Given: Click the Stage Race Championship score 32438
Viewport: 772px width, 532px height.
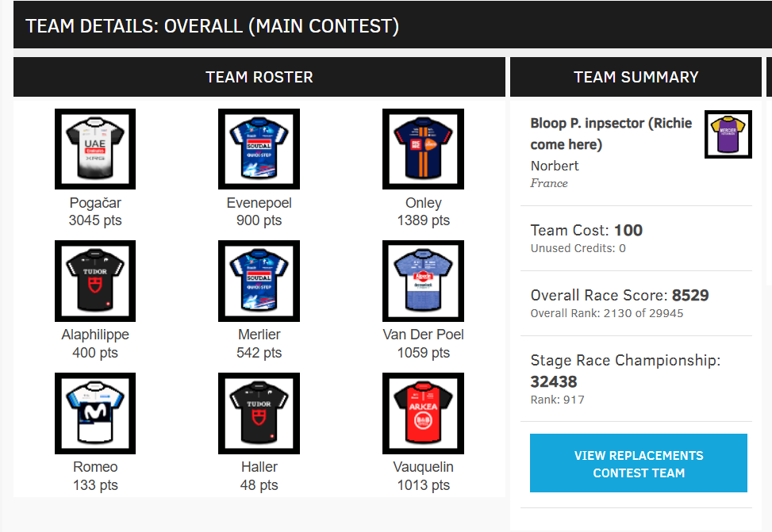Looking at the screenshot, I should pyautogui.click(x=554, y=381).
